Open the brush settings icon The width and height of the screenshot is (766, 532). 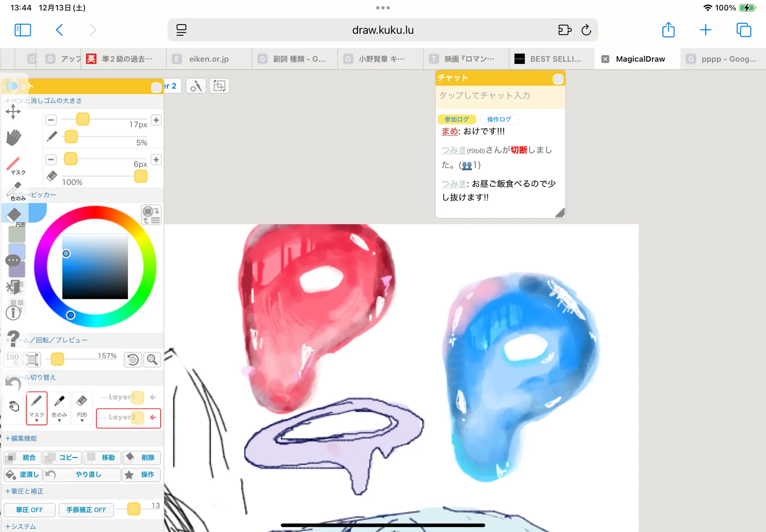(x=196, y=86)
